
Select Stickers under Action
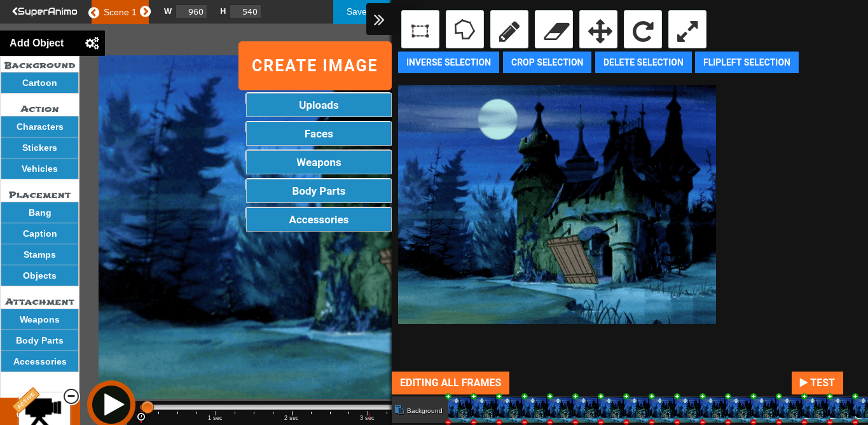(x=39, y=148)
